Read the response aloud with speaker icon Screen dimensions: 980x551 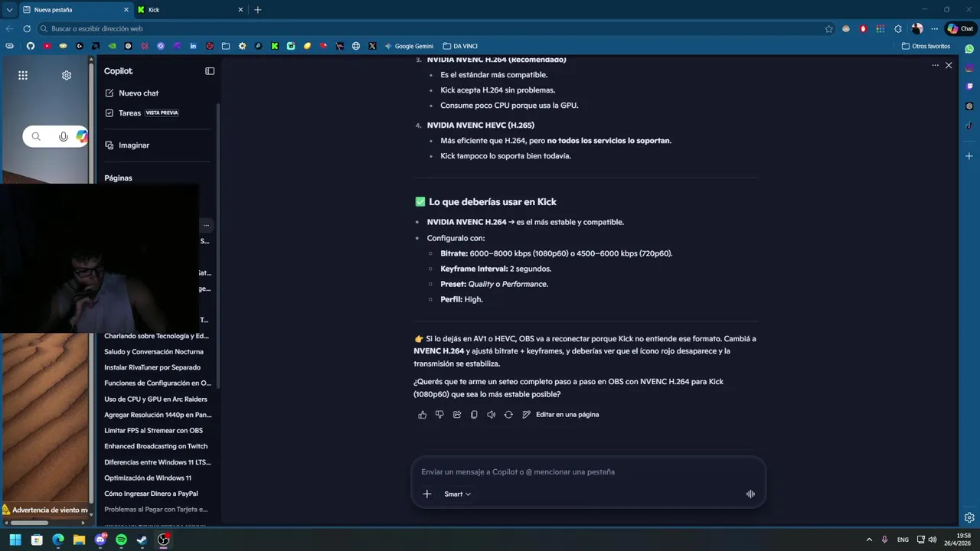click(x=491, y=415)
